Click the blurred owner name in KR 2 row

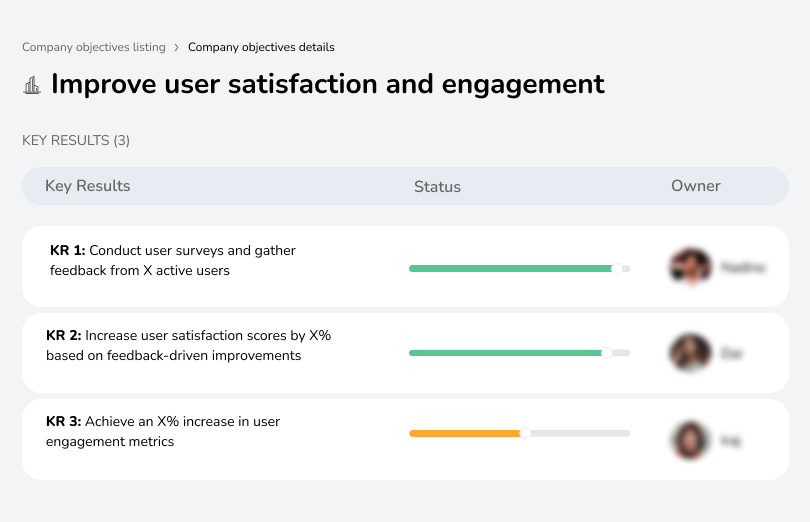coord(731,354)
